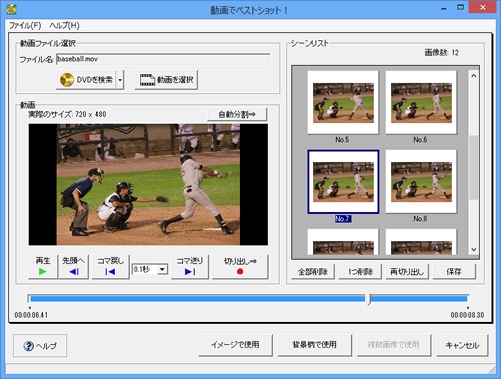Click the No.7 scene label text
501x379 pixels.
(x=343, y=219)
